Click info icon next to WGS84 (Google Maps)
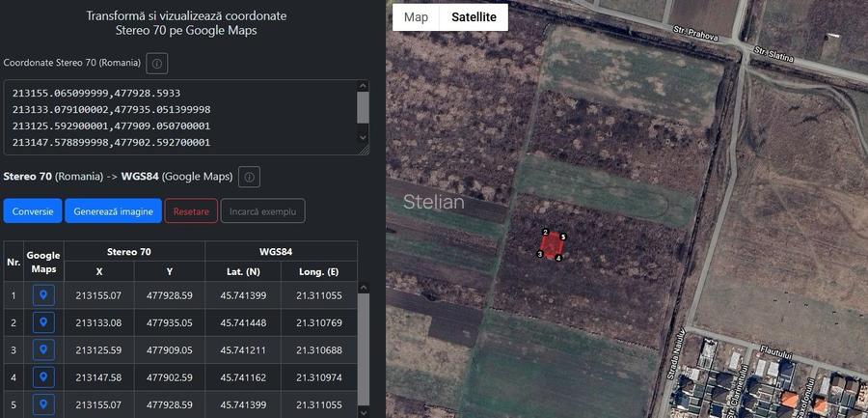The image size is (868, 418). tap(249, 178)
